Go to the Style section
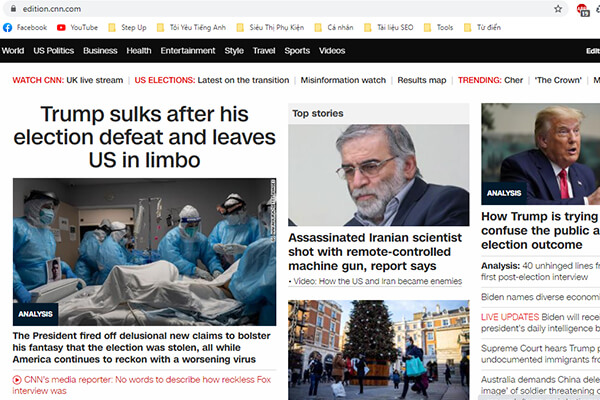Screen dimensions: 600x400 (234, 51)
